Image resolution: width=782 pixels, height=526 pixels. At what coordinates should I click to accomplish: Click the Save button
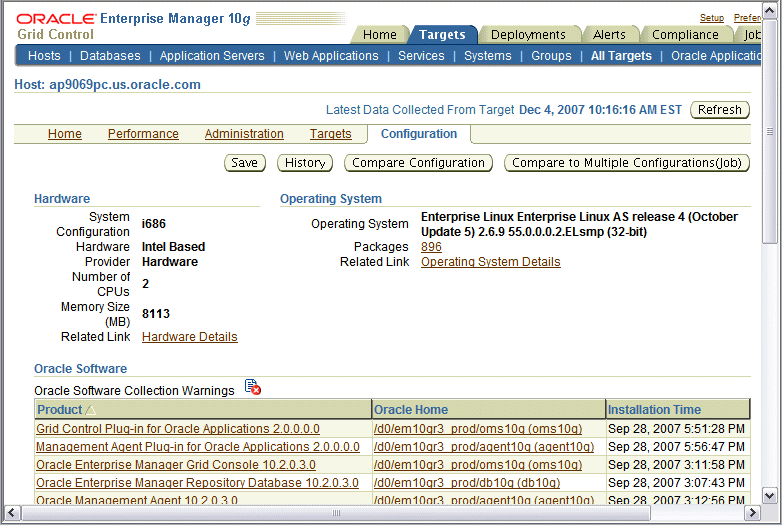point(244,163)
